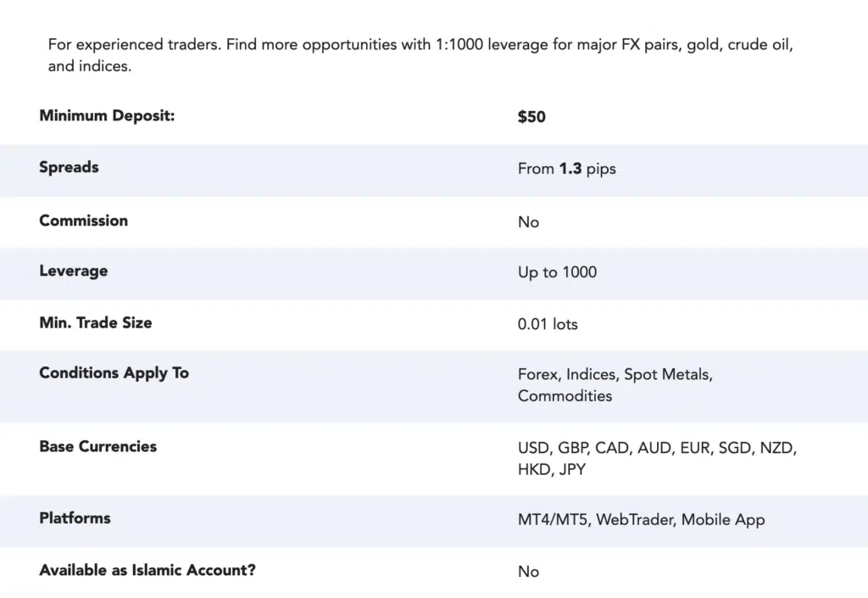Select the USD, GBP, CAD currencies line
This screenshot has height=598, width=868.
[x=657, y=447]
